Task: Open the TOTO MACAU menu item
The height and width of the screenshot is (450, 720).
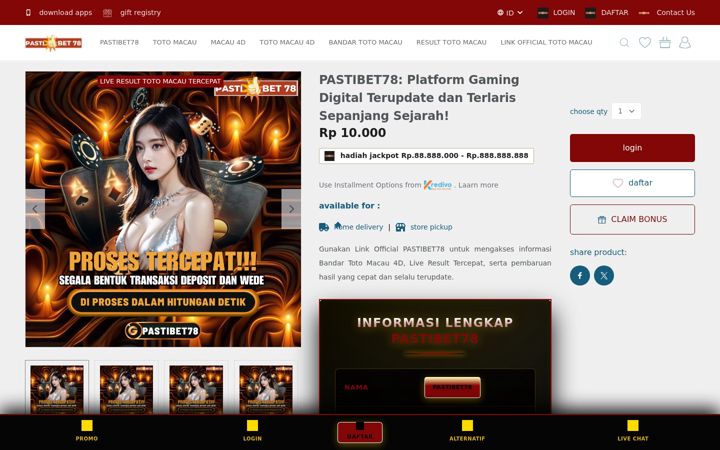Action: [x=174, y=42]
